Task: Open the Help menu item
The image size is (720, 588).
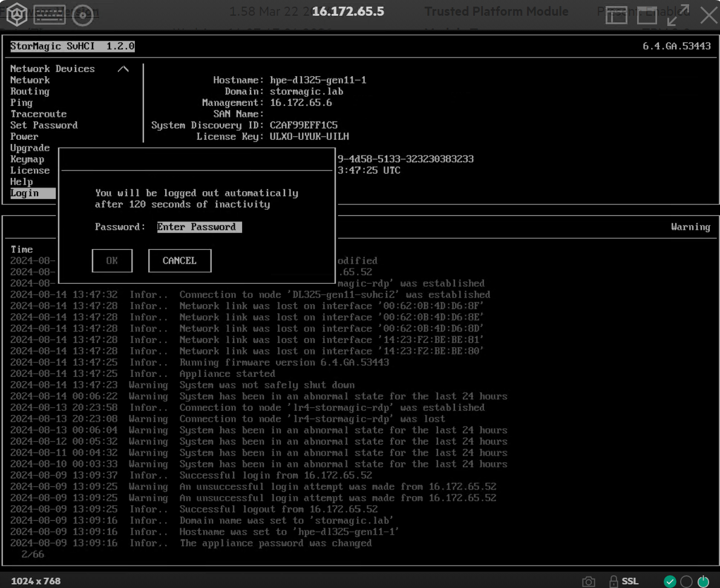Action: point(22,181)
